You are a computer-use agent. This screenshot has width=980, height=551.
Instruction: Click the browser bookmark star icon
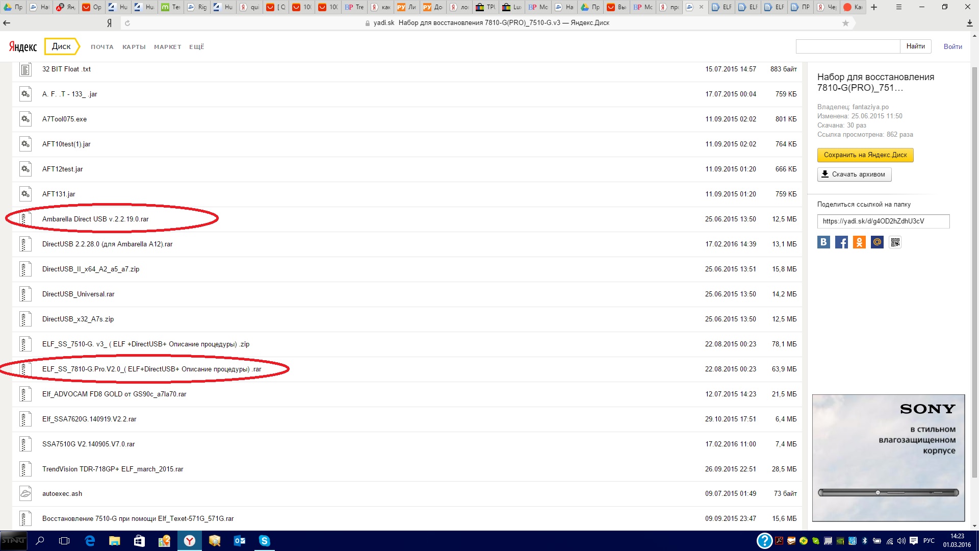tap(845, 23)
